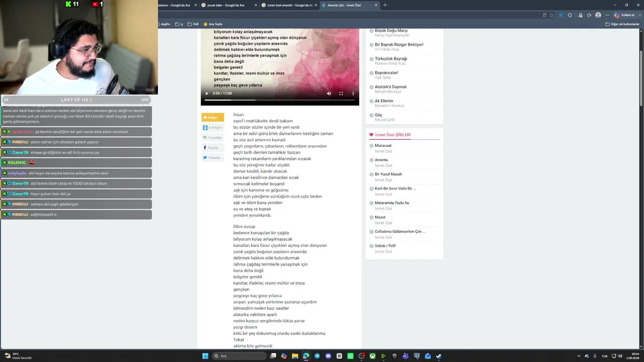Open the poem 'Mataramda Tuzlu Su'

[x=392, y=203]
